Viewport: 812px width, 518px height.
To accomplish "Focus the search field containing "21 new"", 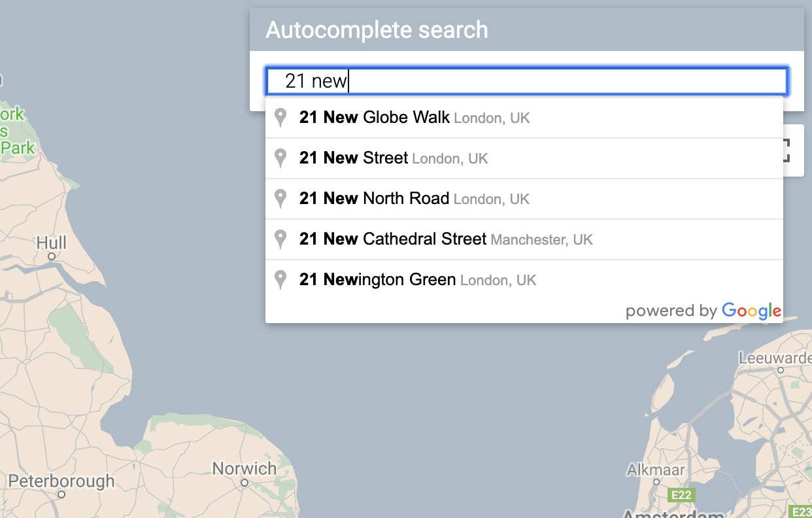I will 526,81.
